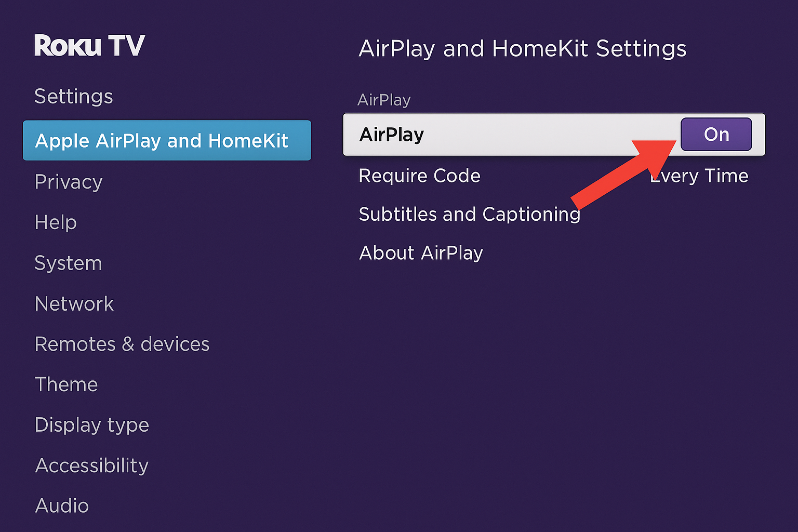This screenshot has width=798, height=532.
Task: Open Subtitles and Captioning
Action: coord(469,214)
